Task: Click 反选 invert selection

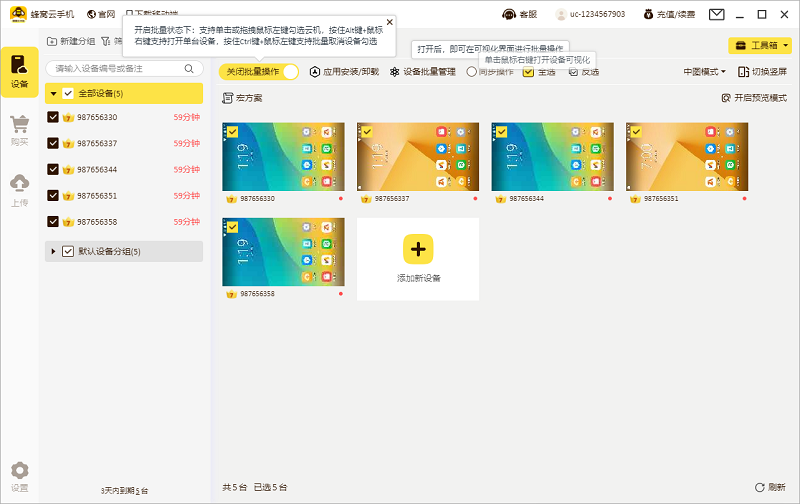Action: click(584, 72)
